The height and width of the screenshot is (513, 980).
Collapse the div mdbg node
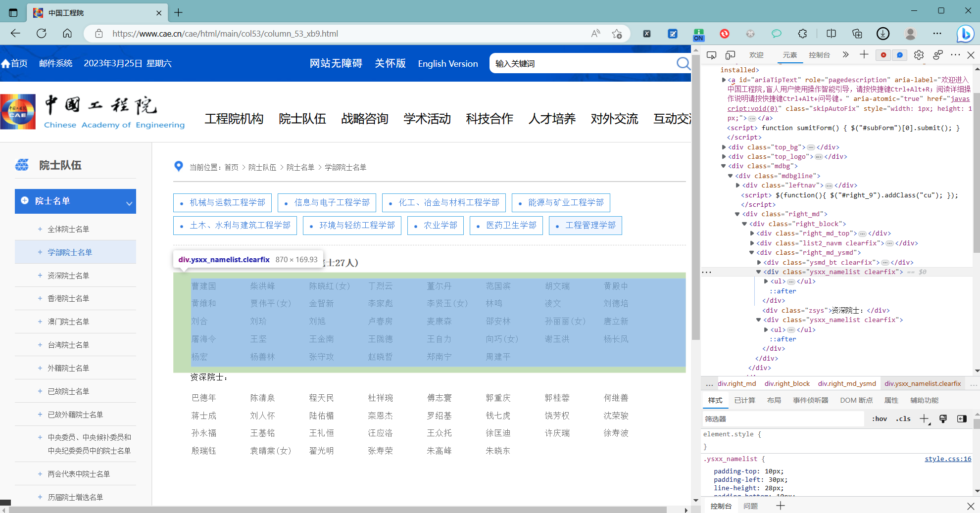point(724,166)
